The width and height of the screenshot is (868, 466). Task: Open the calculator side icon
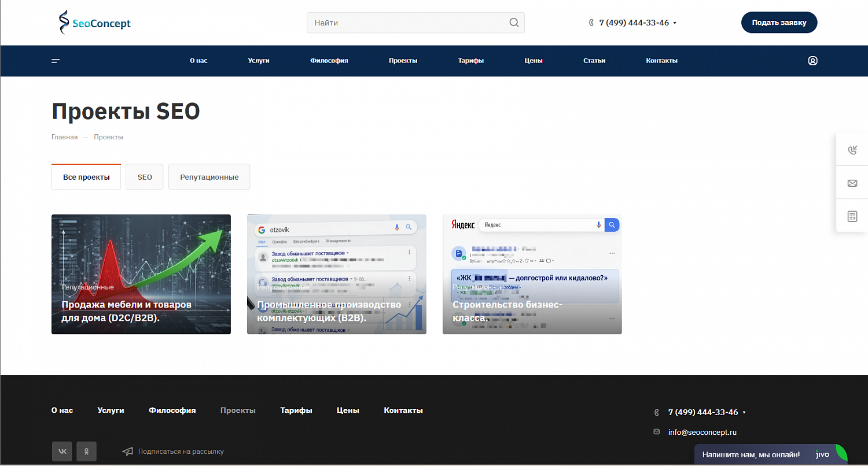pyautogui.click(x=852, y=216)
